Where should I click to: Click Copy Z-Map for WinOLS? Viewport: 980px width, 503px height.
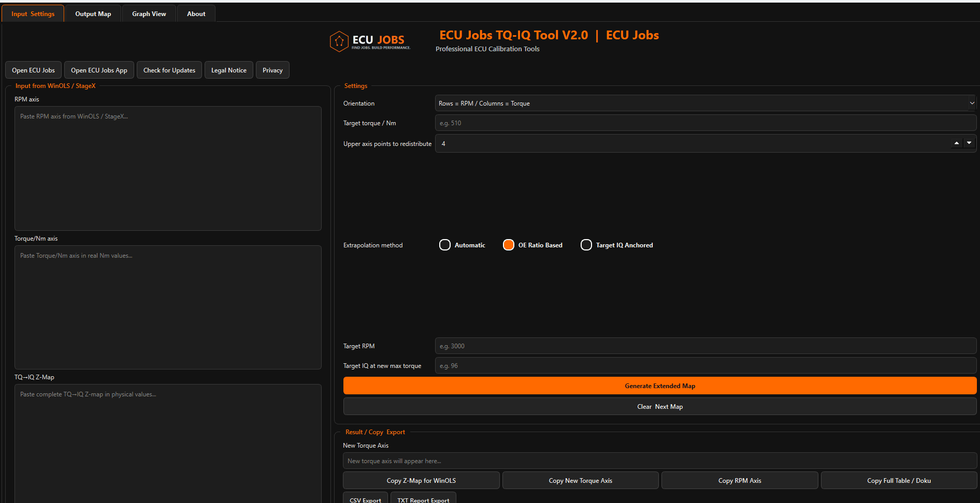421,481
